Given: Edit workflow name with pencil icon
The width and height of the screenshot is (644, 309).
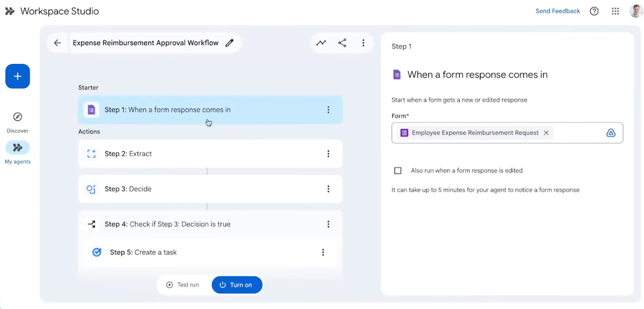Looking at the screenshot, I should 230,43.
